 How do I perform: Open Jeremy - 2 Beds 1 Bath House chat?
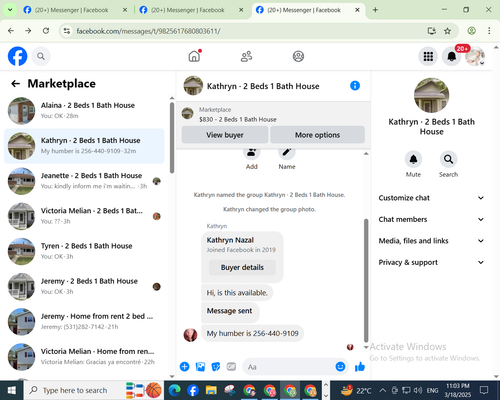(x=84, y=286)
